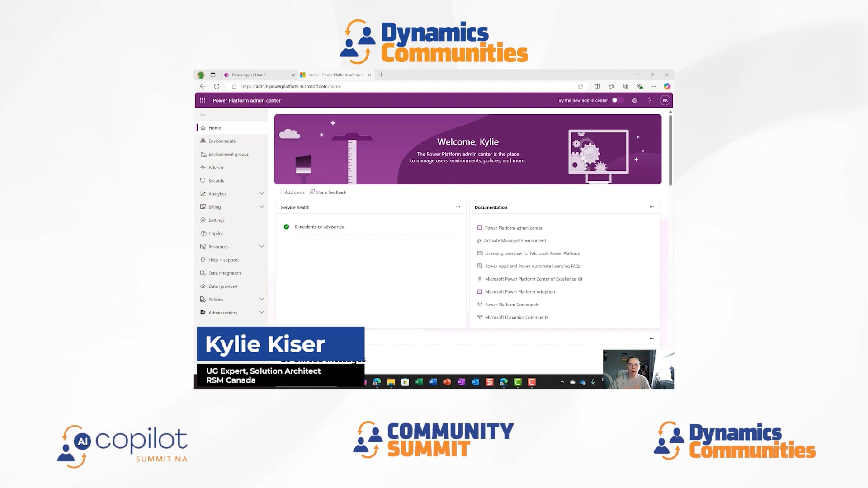The image size is (868, 488).
Task: Switch to the Power Apps Home tab
Action: [259, 75]
